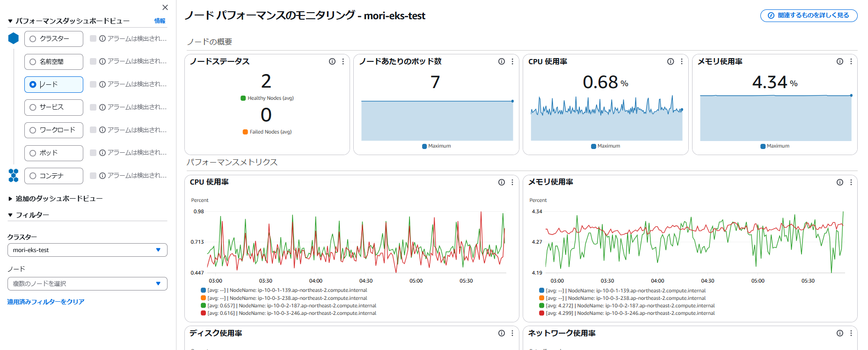Select the コンテナ radio option

point(33,176)
